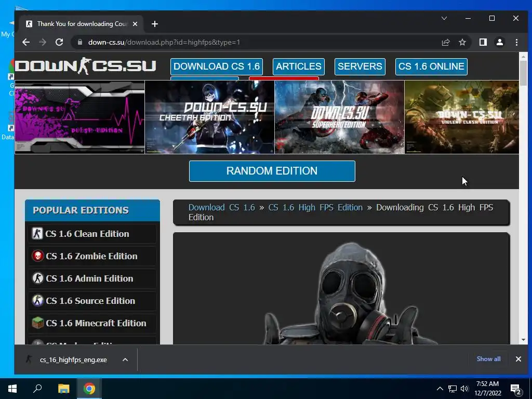This screenshot has width=532, height=399.
Task: Follow the 'CS 1.6 High FPS Edition' breadcrumb
Action: coord(315,207)
